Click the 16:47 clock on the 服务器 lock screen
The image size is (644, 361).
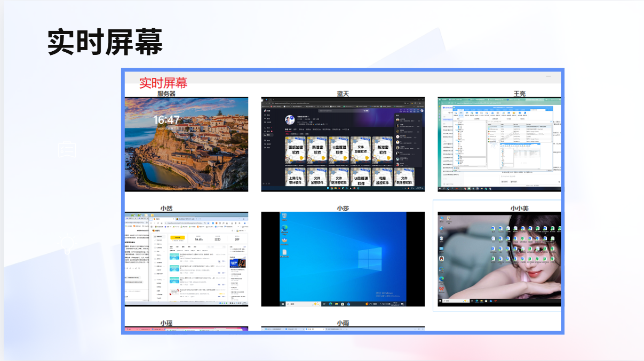(x=166, y=120)
